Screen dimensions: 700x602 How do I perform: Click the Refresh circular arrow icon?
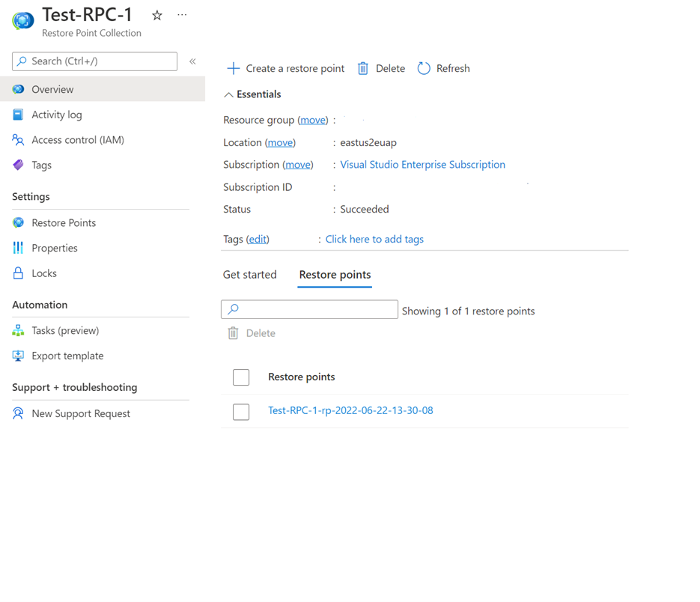(424, 68)
